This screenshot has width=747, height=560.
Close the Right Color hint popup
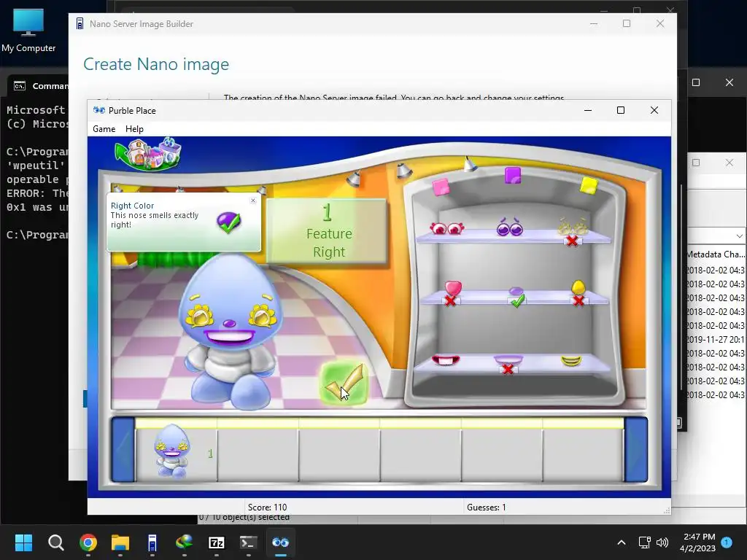[x=253, y=201]
